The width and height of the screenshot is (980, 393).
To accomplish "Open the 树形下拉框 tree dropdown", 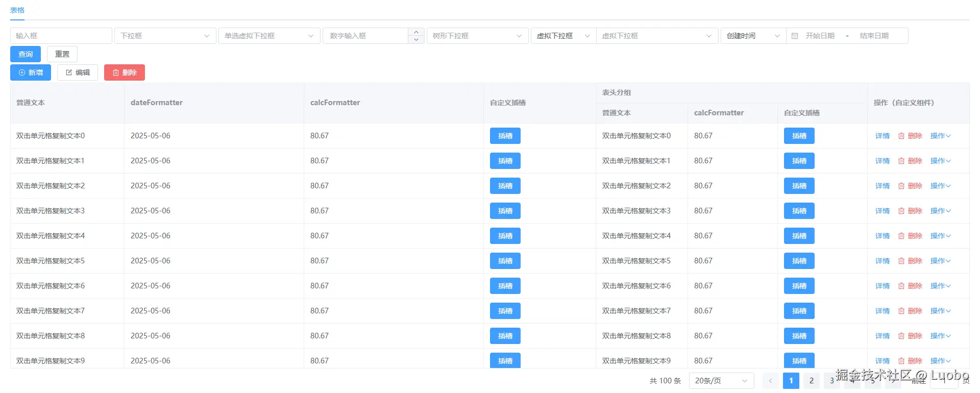I will pos(478,36).
